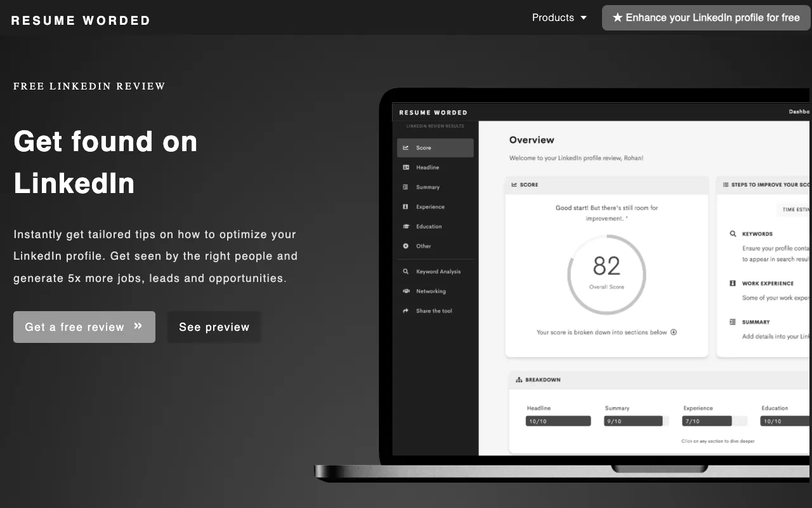Screen dimensions: 812x508
Task: Open Networking via its handshake icon
Action: [x=406, y=291]
